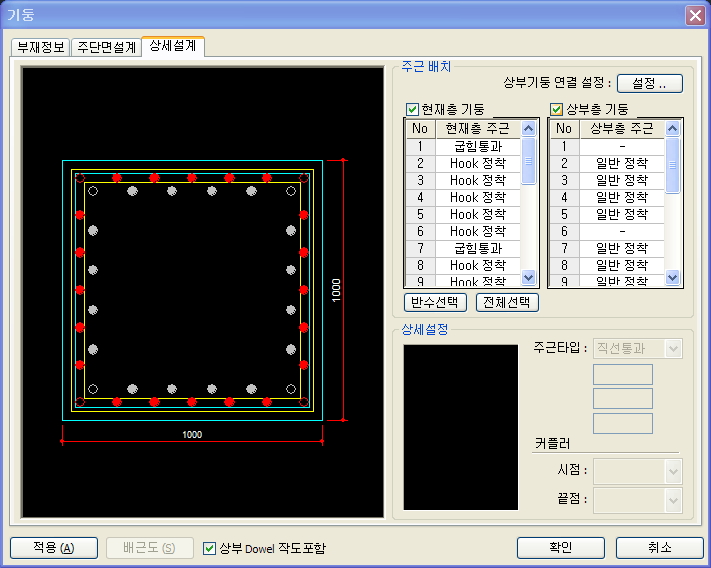The image size is (711, 568).
Task: Click the 현재층 주근 list scrollbar thumb
Action: 528,160
